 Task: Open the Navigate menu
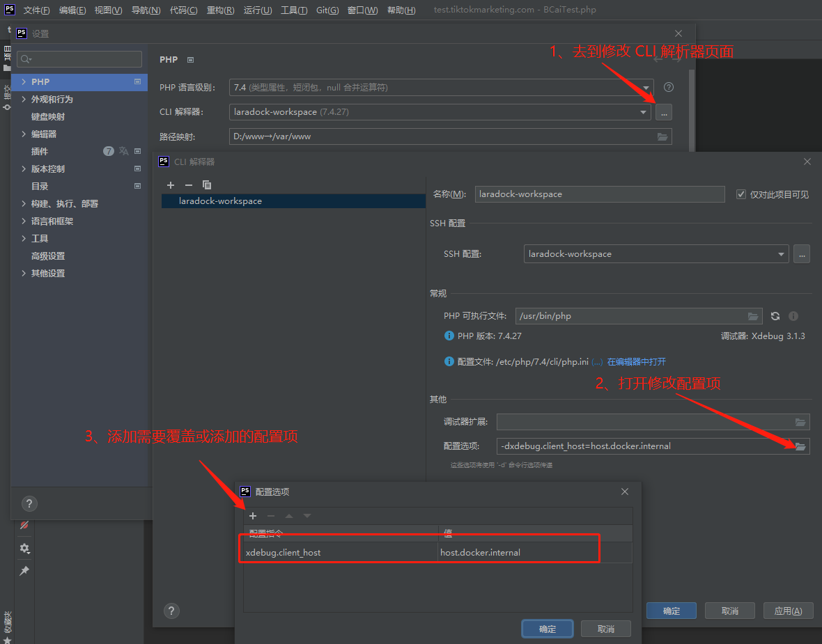(x=146, y=10)
